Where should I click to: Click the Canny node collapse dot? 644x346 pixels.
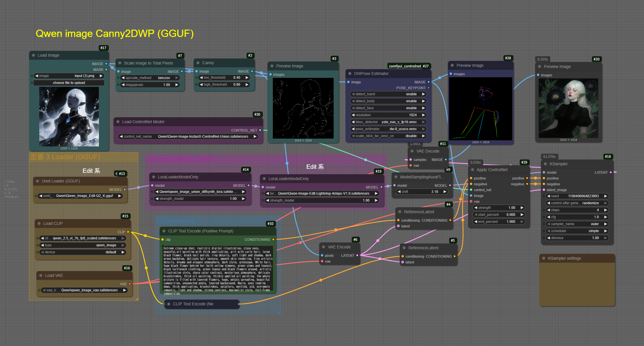[198, 63]
